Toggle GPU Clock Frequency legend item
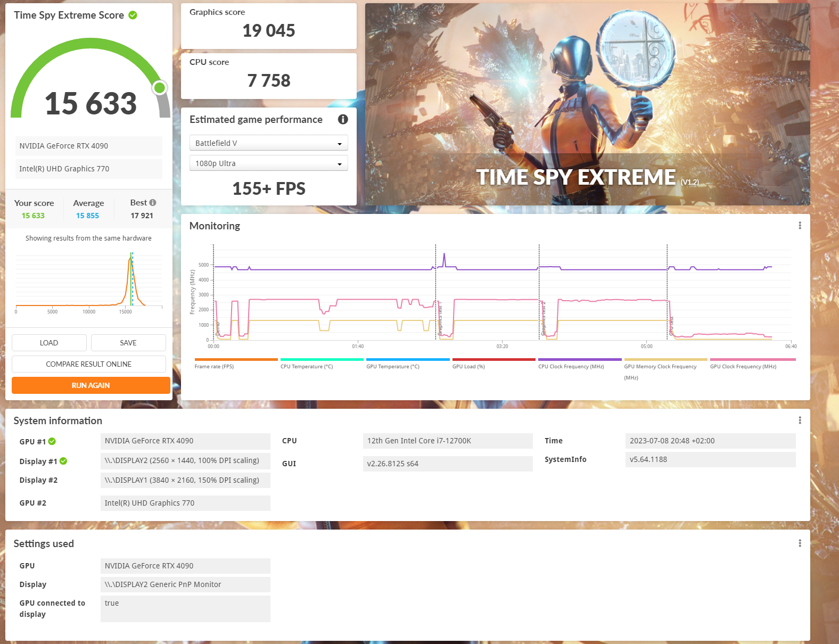This screenshot has height=644, width=839. click(x=753, y=364)
